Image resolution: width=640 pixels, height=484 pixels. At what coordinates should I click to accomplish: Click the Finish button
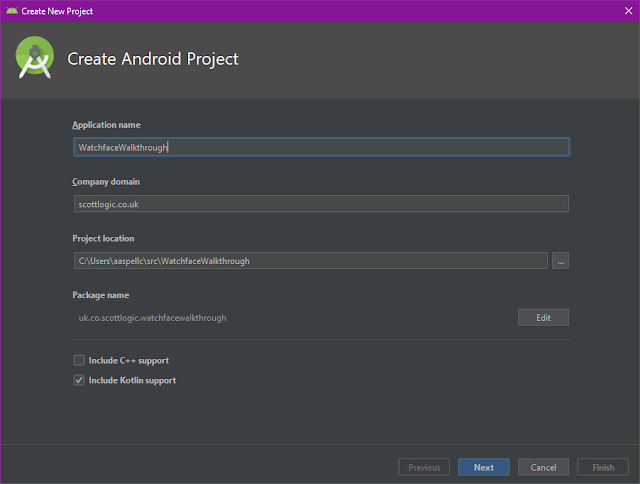tap(603, 467)
